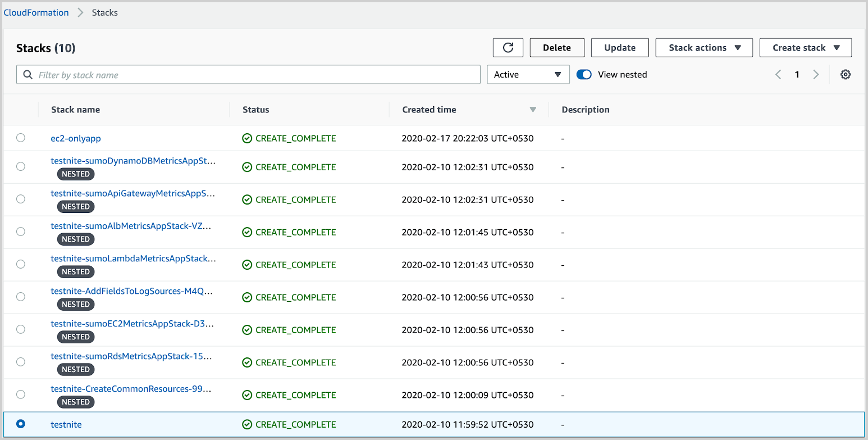Screen dimensions: 868x440
Task: Click the Stack name column header
Action: (x=76, y=110)
